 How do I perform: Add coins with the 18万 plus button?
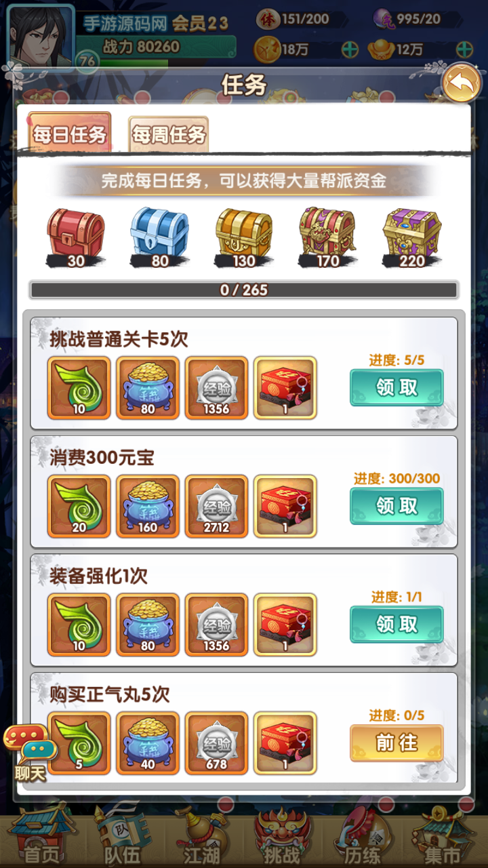[350, 50]
